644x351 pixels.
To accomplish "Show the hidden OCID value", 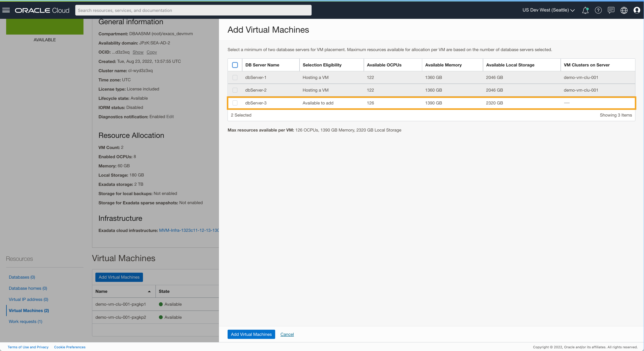I will coord(138,52).
